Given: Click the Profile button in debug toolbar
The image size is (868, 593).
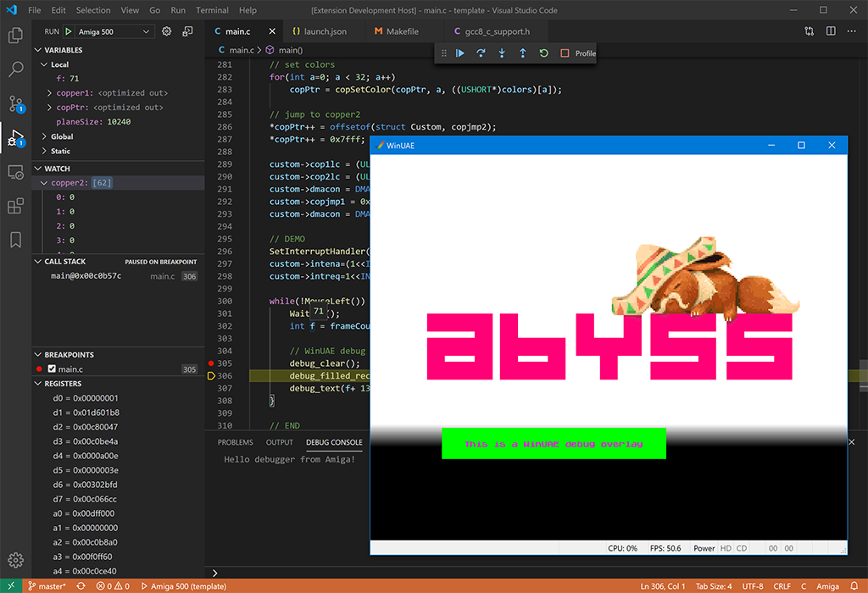Looking at the screenshot, I should coord(585,53).
